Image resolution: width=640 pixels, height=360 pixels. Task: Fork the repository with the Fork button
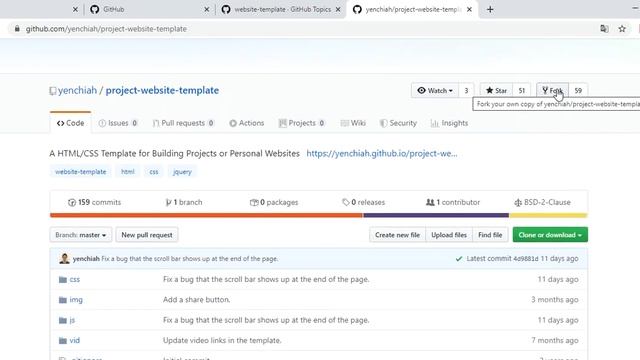click(552, 91)
